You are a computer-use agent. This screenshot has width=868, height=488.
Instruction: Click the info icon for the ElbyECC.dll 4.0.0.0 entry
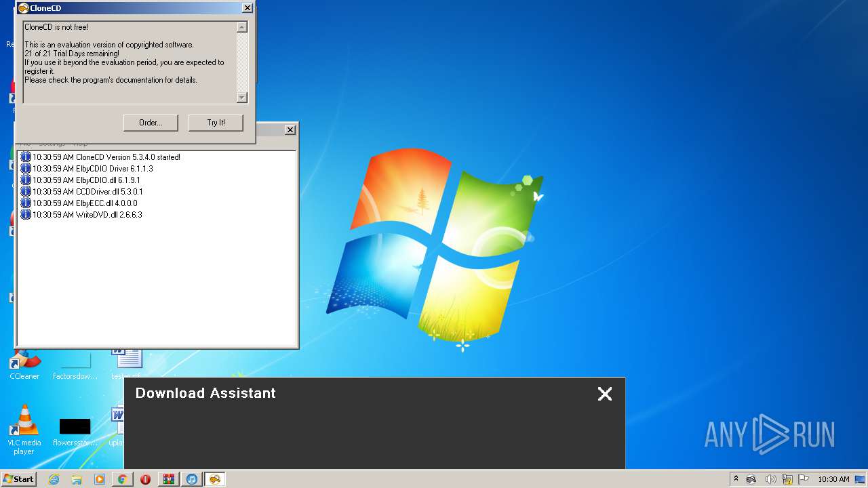[x=26, y=203]
